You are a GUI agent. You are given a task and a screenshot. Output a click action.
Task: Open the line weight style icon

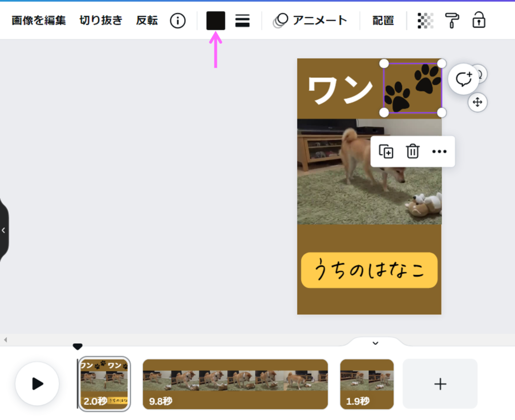[x=242, y=21]
